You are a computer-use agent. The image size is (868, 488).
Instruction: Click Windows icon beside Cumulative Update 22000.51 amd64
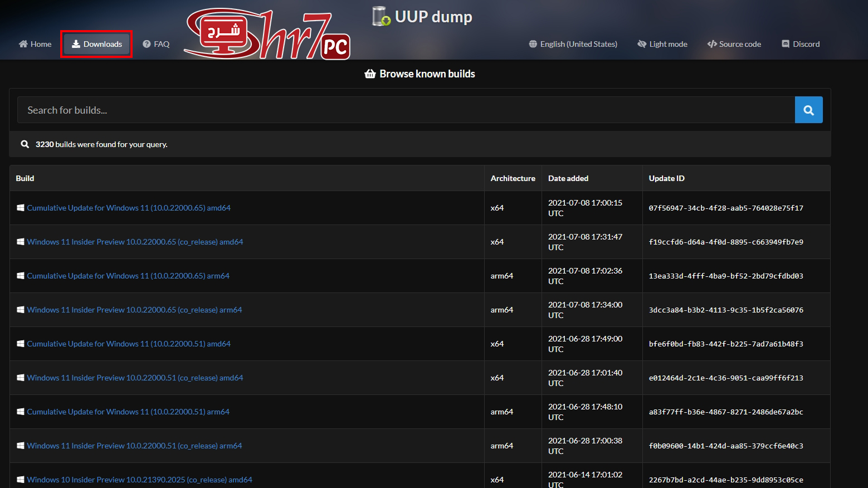tap(21, 344)
